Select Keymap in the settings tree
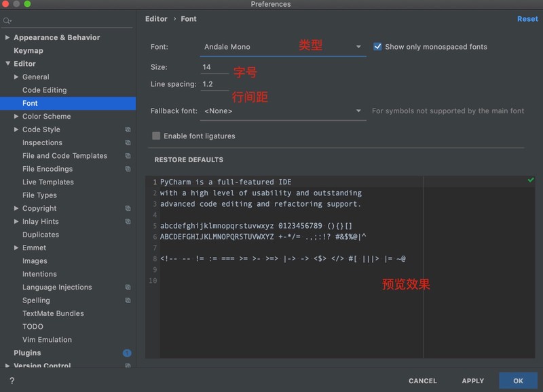 tap(29, 50)
